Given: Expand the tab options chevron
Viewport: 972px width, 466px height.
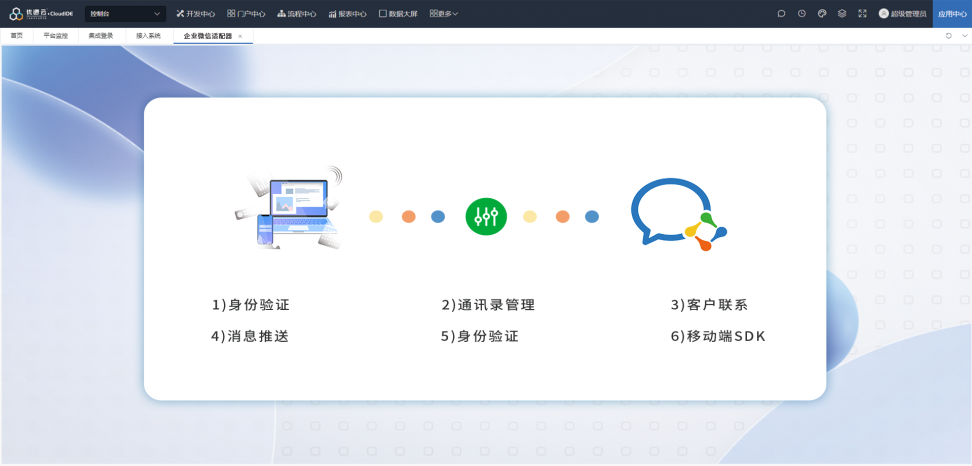Looking at the screenshot, I should 965,36.
